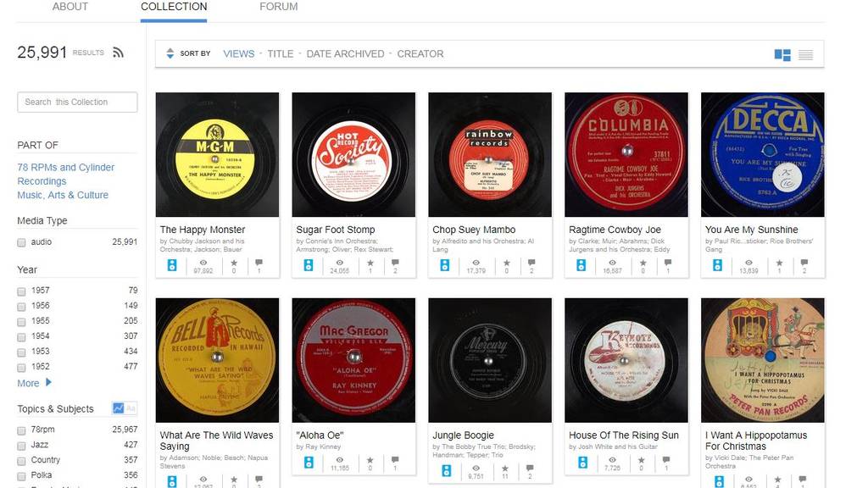Open the ABOUT tab

(x=70, y=6)
